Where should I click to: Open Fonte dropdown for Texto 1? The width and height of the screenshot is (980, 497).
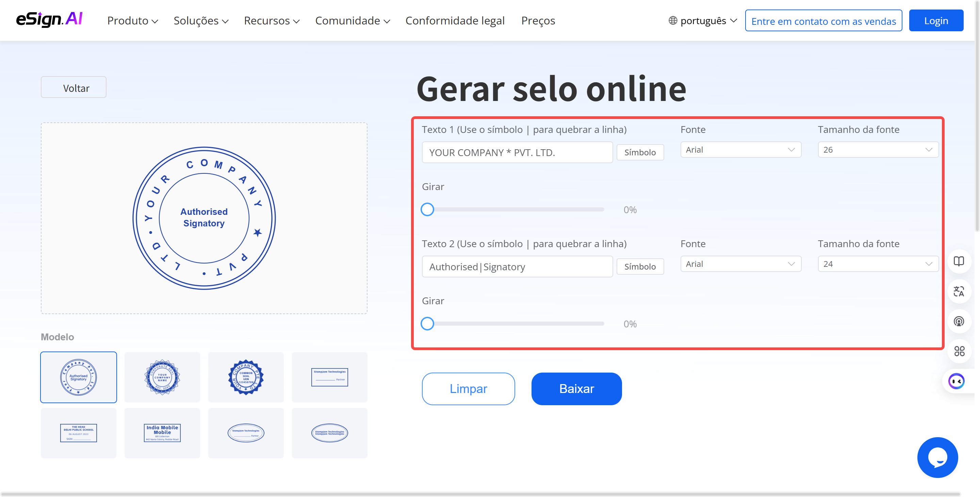(x=741, y=150)
